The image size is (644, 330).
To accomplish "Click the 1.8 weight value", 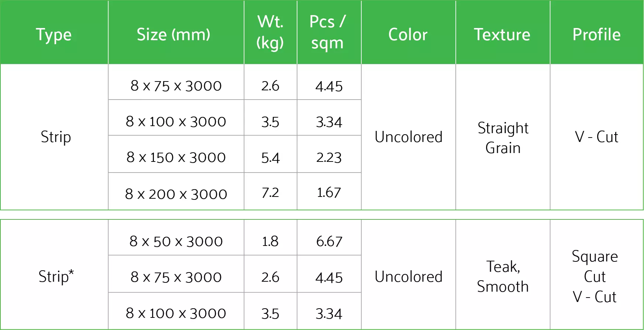I will tap(270, 242).
